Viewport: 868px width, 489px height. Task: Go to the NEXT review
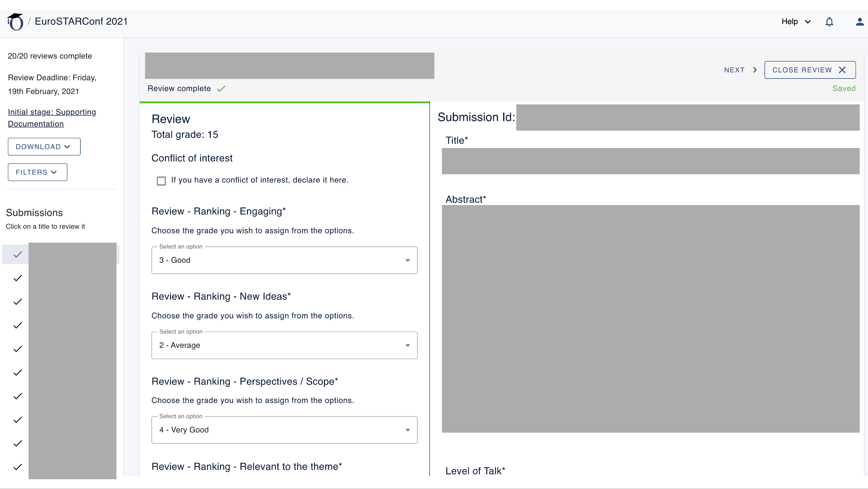pos(740,70)
